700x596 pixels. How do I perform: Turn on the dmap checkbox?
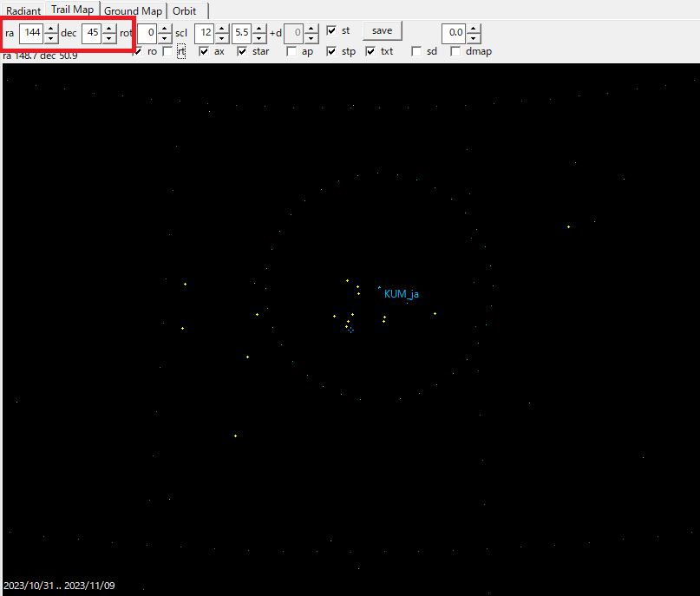[455, 51]
